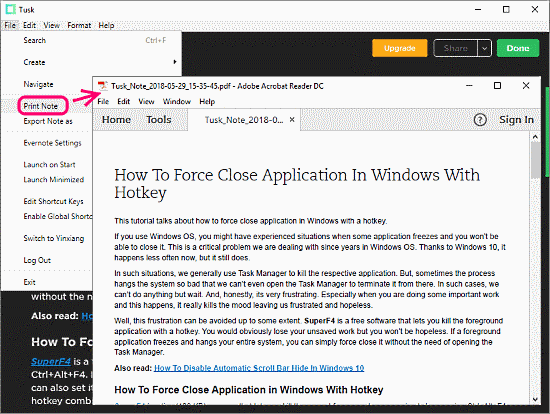Switch to the Home tab in Acrobat
This screenshot has height=414, width=550.
point(116,120)
